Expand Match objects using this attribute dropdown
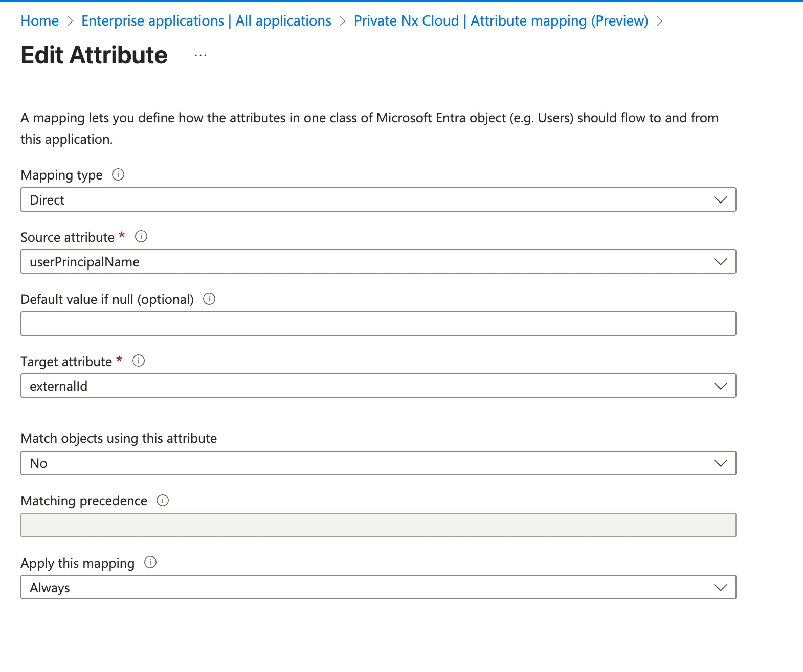Image resolution: width=803 pixels, height=672 pixels. click(x=378, y=463)
